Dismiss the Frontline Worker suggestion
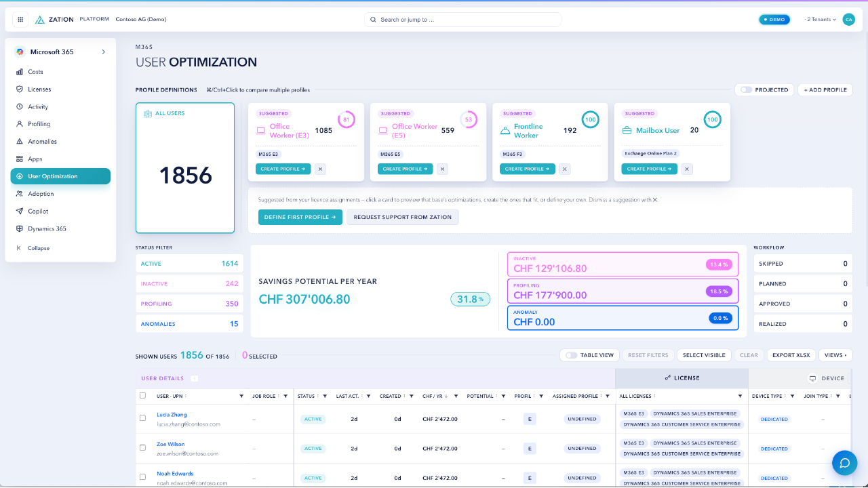Screen dimensions: 868x488 tap(564, 169)
